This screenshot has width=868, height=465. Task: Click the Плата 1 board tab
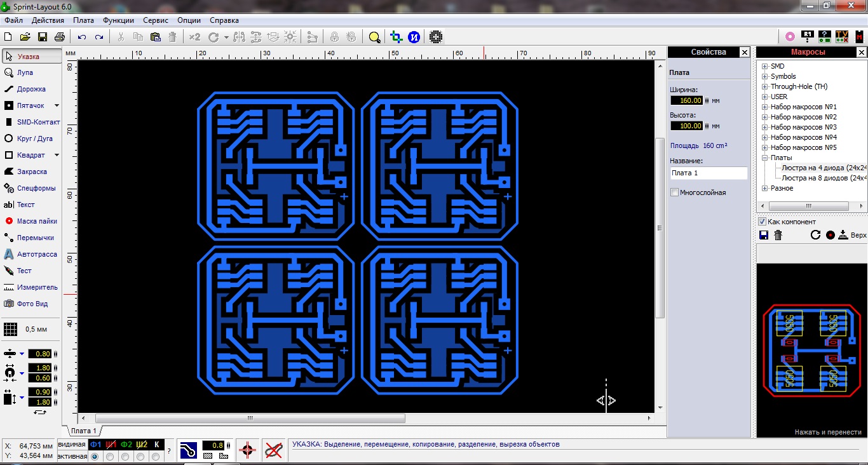[x=83, y=431]
